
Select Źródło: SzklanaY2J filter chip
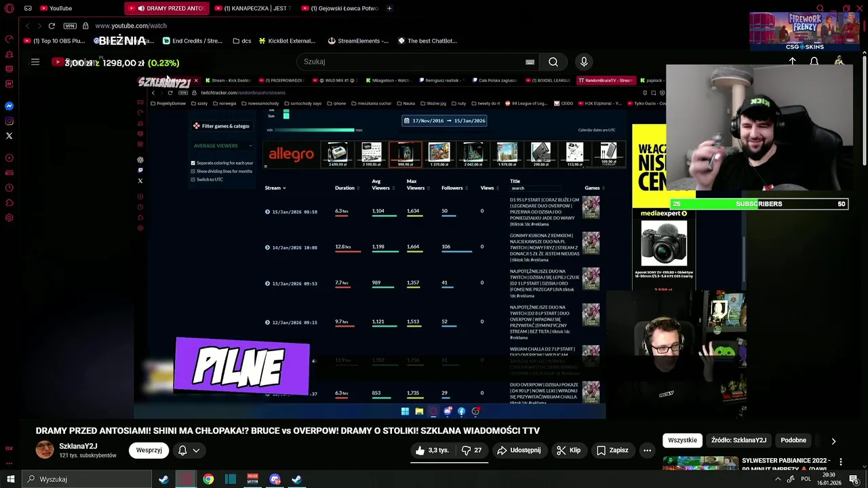point(738,440)
